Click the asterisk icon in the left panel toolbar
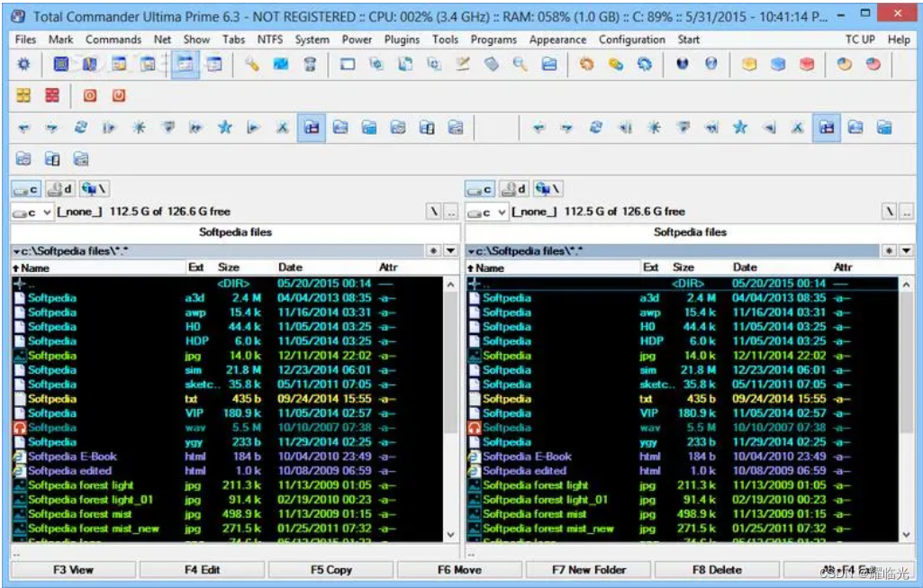The height and width of the screenshot is (588, 923). (139, 127)
